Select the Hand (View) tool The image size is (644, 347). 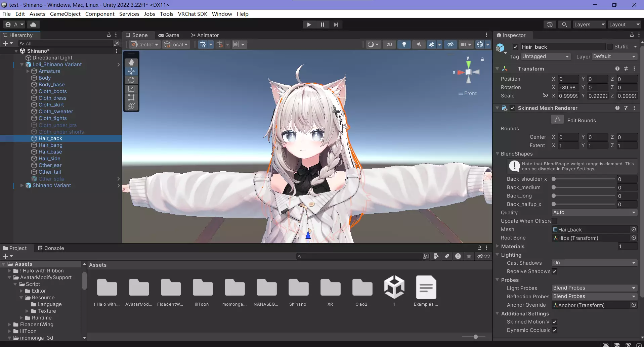131,62
